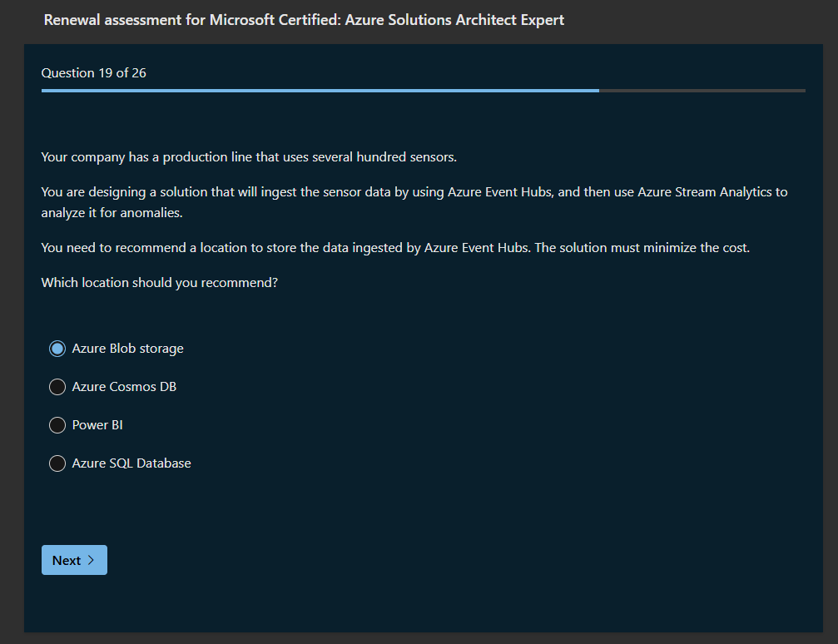Click the sentence about several hundred sensors
The width and height of the screenshot is (838, 644).
[249, 157]
